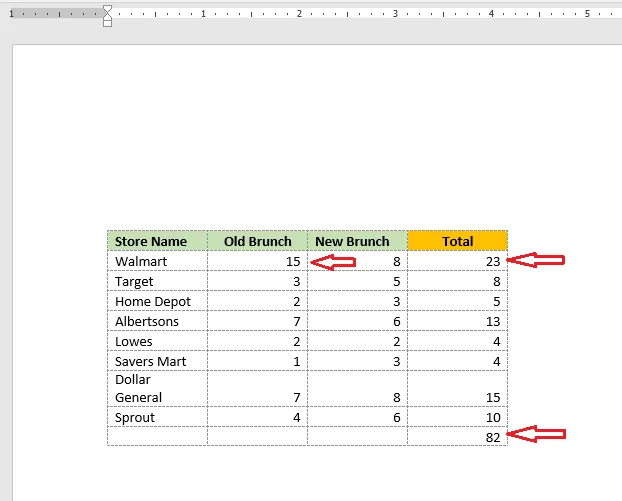Click Lowes' New Brunch value 2
Viewport: 622px width, 501px height.
397,341
